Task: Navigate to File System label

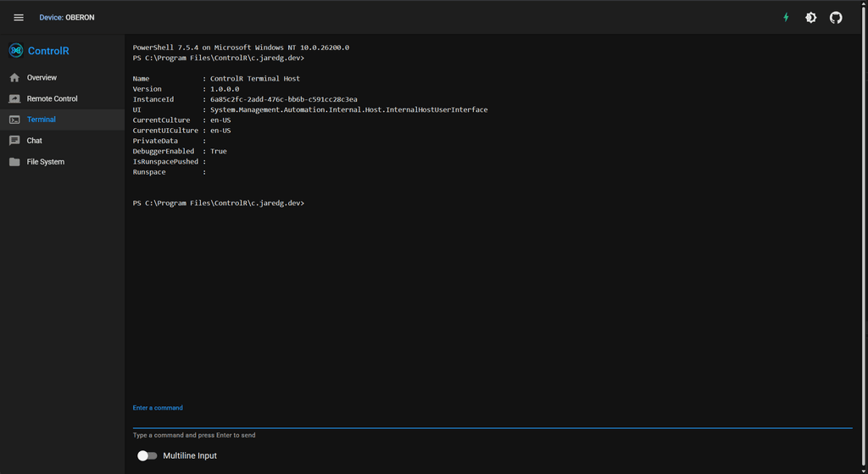Action: tap(45, 162)
